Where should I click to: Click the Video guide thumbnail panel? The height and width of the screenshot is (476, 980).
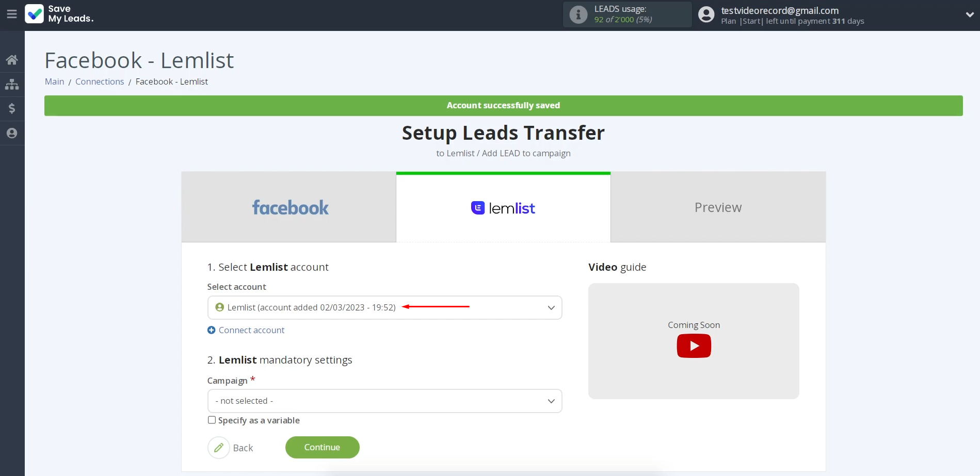694,341
